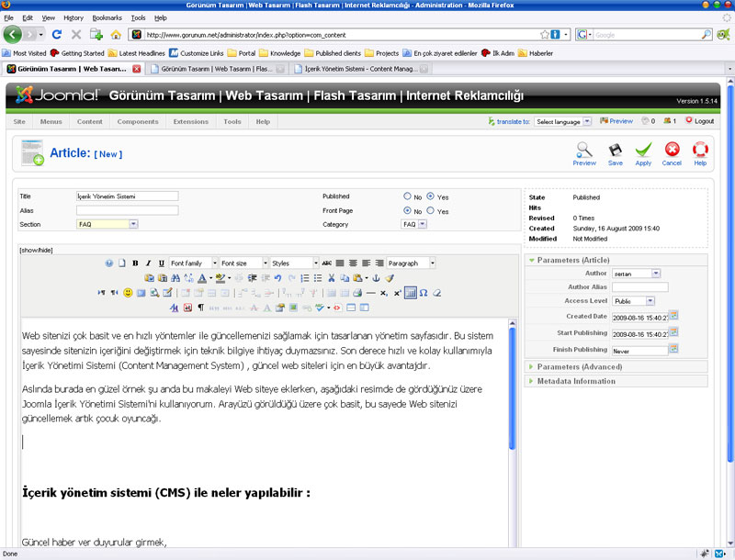
Task: Click the [show/hide] editor link
Action: [36, 250]
